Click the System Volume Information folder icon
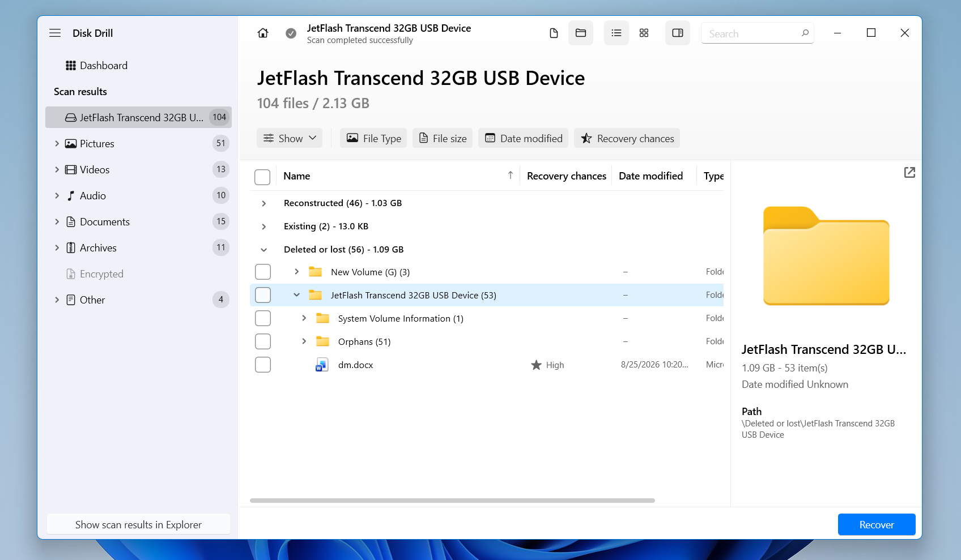The width and height of the screenshot is (961, 560). [322, 318]
